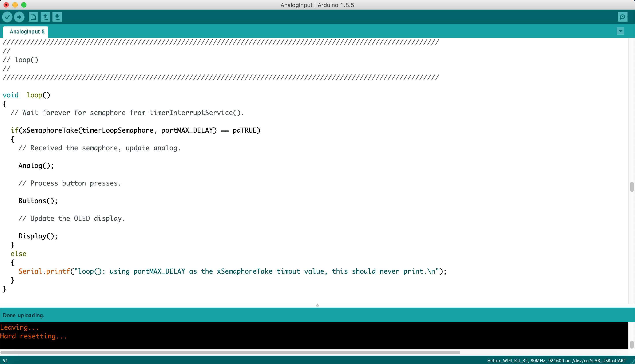Image resolution: width=635 pixels, height=364 pixels.
Task: Click the editor vertical scrollbar thumb
Action: [x=632, y=187]
